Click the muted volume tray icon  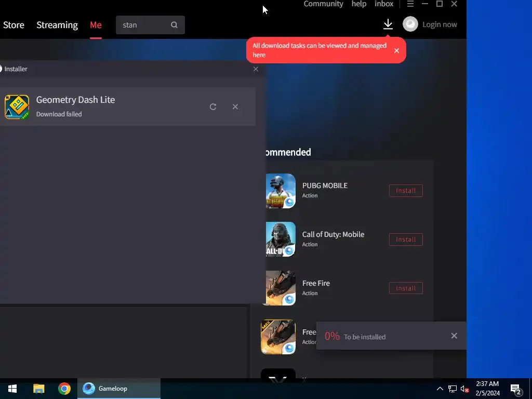(x=465, y=389)
